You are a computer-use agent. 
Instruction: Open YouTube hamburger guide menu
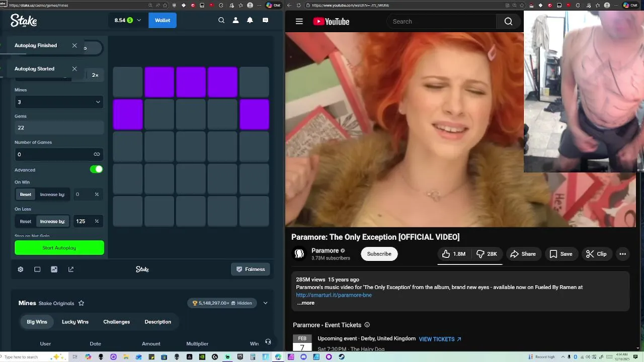click(x=299, y=22)
